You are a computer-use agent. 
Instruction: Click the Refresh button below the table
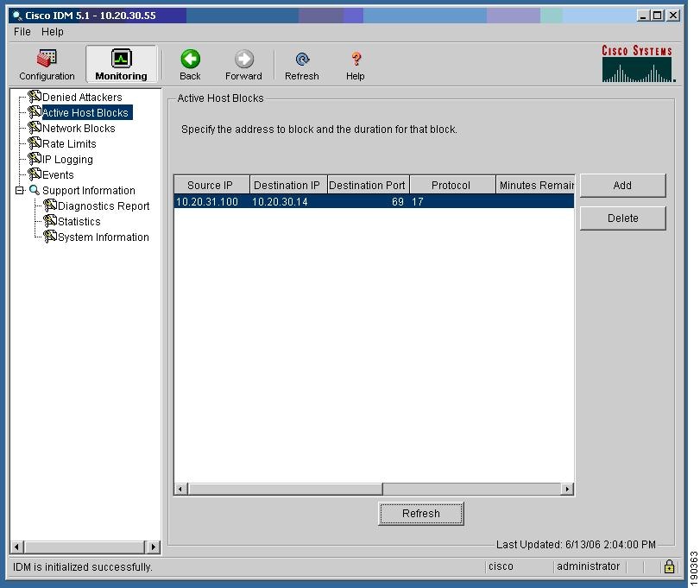[420, 514]
